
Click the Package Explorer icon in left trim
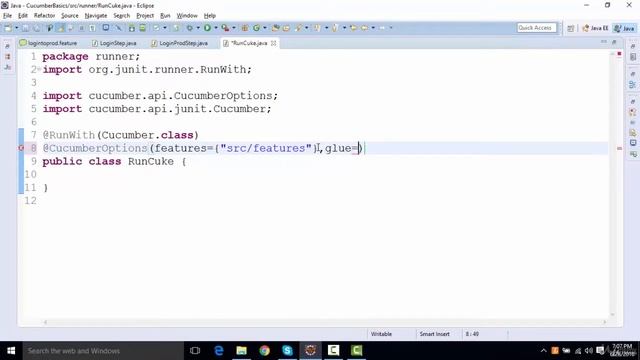(x=8, y=57)
